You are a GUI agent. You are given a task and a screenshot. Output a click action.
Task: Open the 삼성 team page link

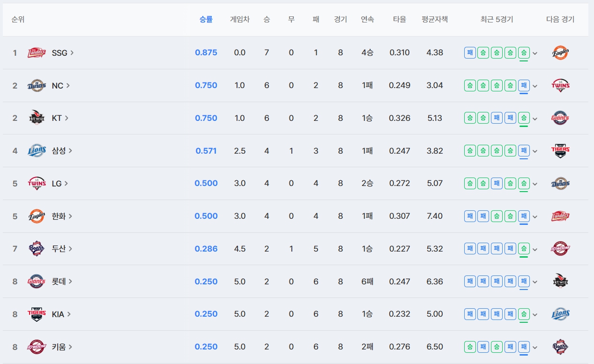click(x=62, y=151)
